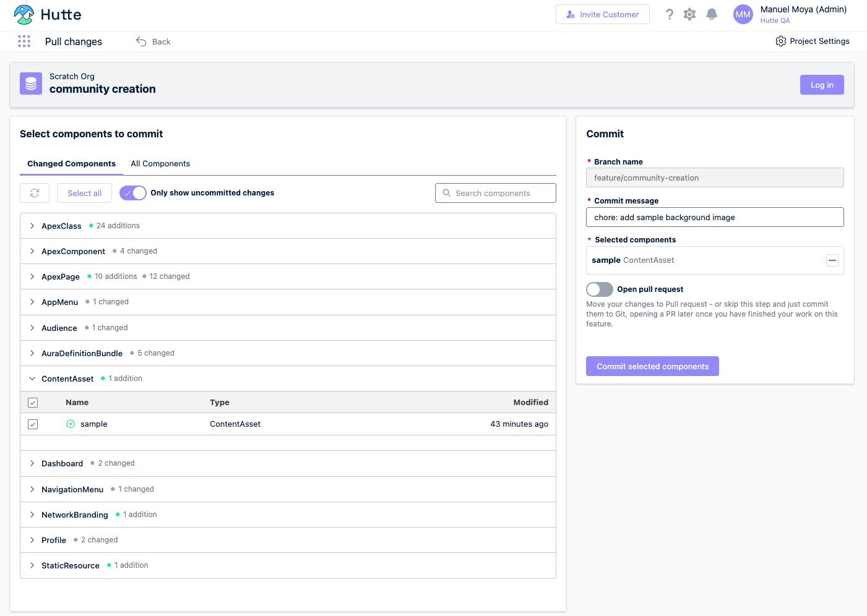867x616 pixels.
Task: Enable the Open pull request toggle
Action: pos(600,289)
